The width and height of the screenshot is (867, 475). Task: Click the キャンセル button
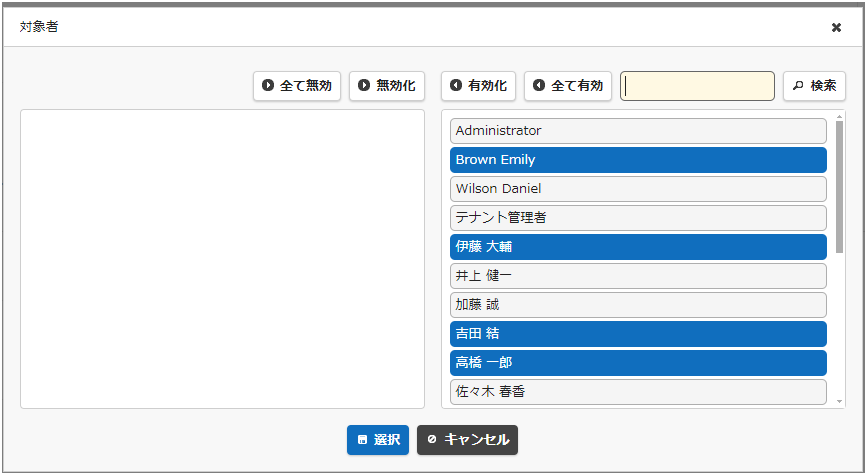[x=467, y=440]
